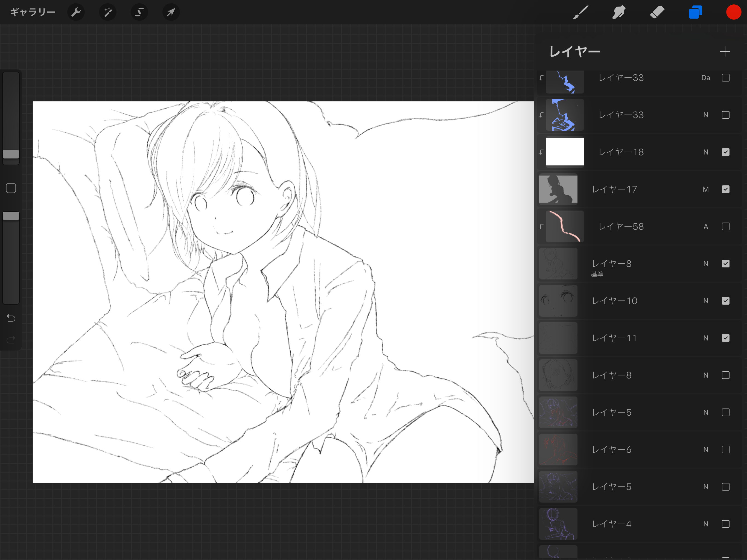The image size is (747, 560).
Task: Select the Paint brush tool
Action: coord(580,12)
